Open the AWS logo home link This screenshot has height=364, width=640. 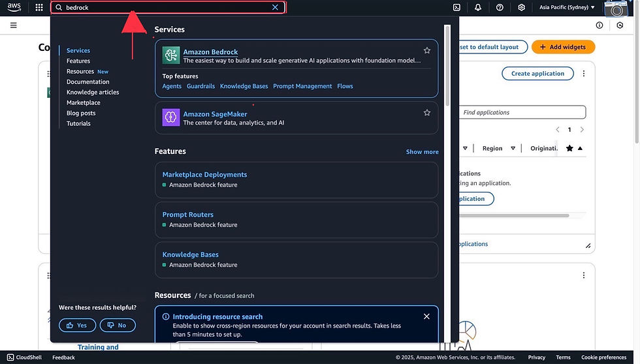[14, 7]
